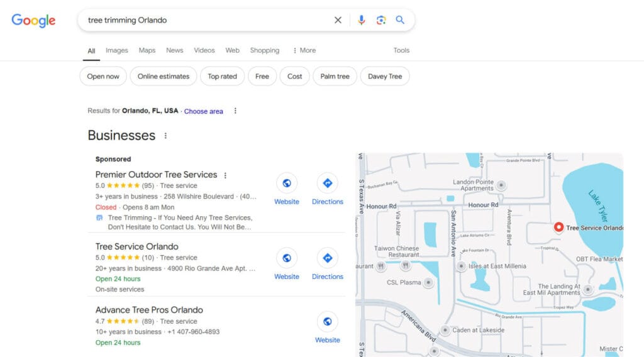
Task: Click the Google logo
Action: [x=33, y=21]
